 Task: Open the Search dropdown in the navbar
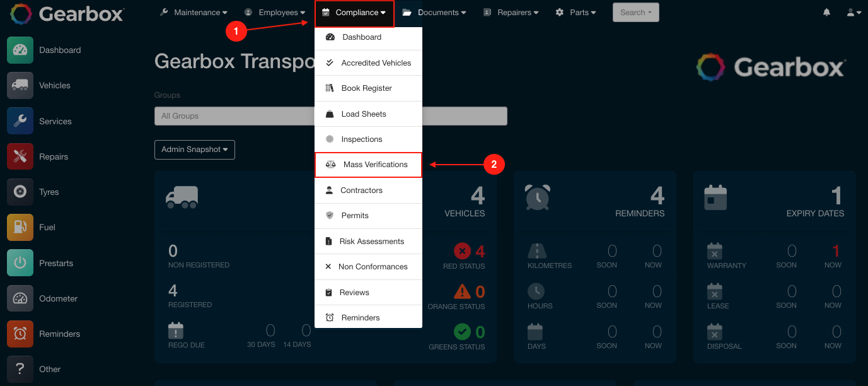[x=635, y=12]
